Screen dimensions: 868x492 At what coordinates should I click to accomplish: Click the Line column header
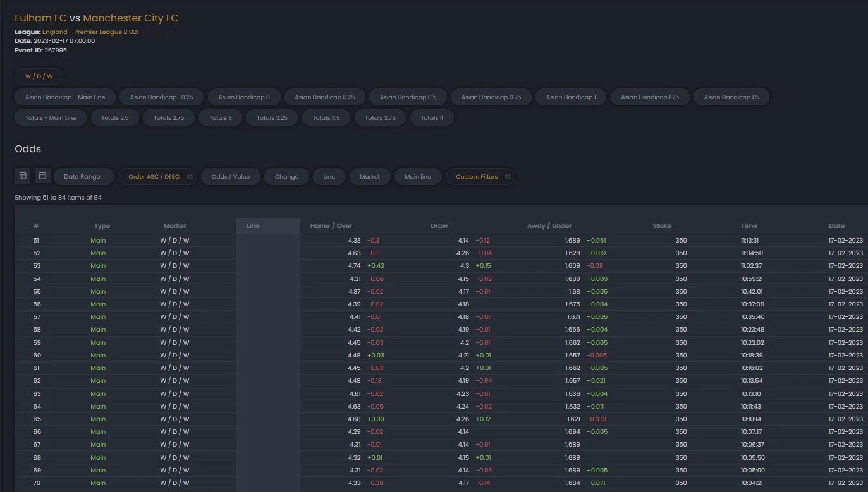(253, 226)
